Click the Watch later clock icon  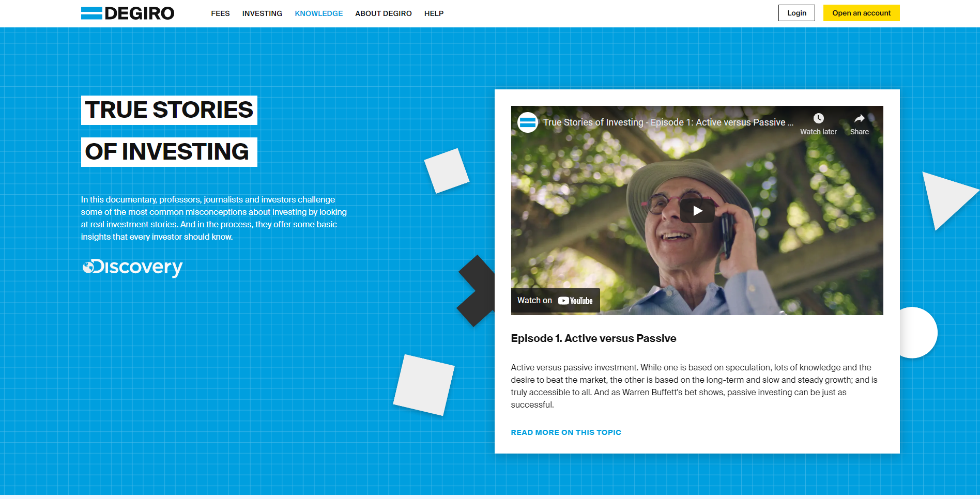pyautogui.click(x=818, y=119)
